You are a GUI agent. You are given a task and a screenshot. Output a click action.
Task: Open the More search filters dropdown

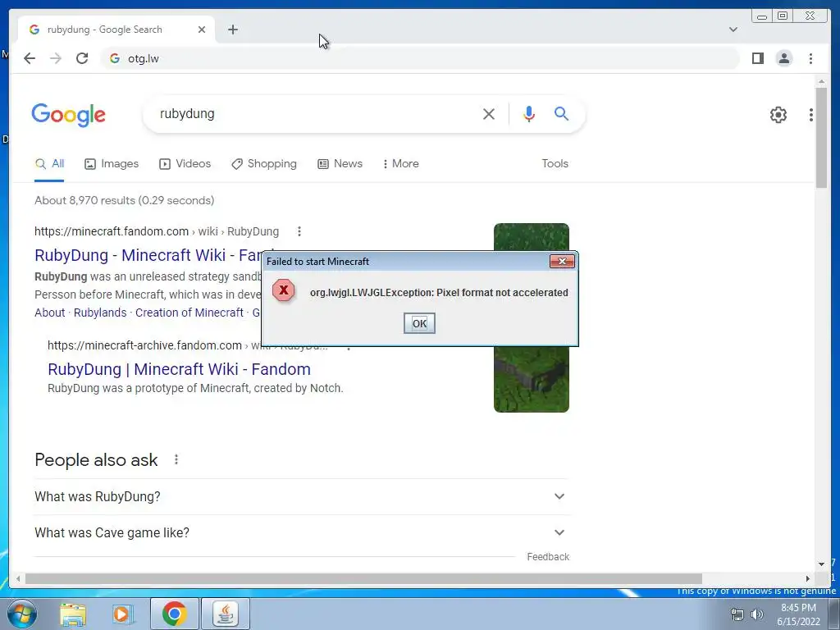[x=400, y=164]
